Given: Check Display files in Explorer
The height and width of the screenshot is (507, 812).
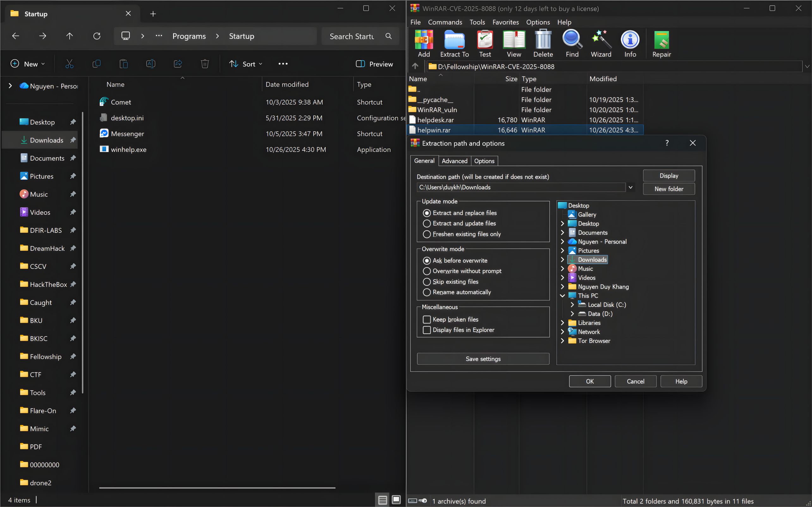Looking at the screenshot, I should 427,330.
